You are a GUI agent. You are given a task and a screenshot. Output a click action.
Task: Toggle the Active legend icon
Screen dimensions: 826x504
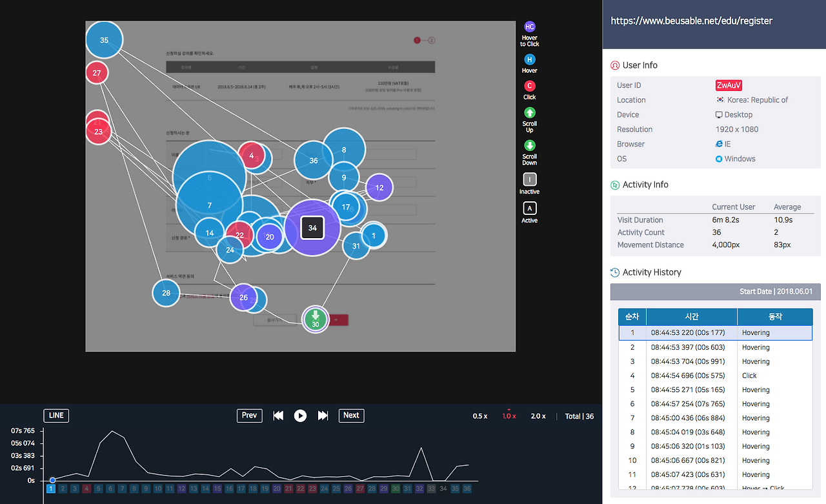point(530,208)
